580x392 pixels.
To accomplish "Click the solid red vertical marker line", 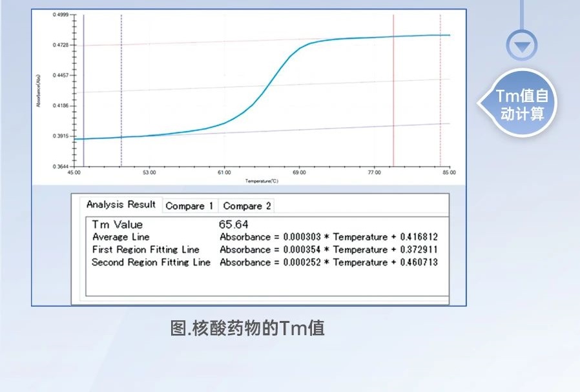I will click(x=393, y=97).
